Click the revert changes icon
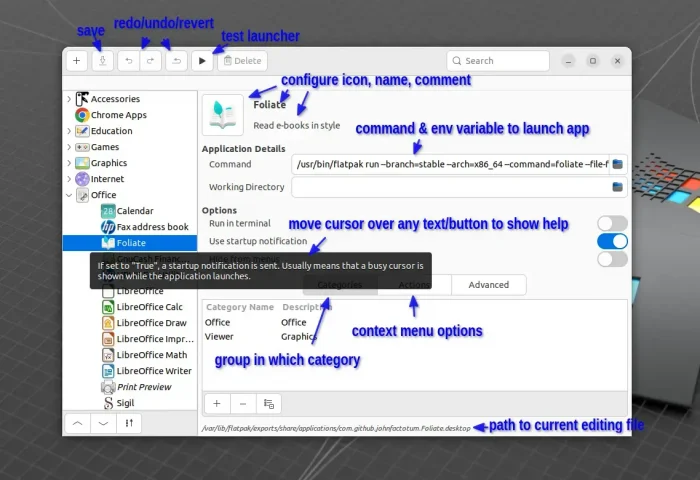This screenshot has width=700, height=480. pos(176,61)
